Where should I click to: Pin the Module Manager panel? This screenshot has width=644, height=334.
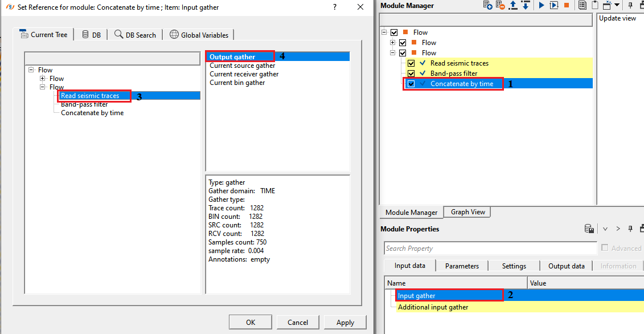coord(630,5)
